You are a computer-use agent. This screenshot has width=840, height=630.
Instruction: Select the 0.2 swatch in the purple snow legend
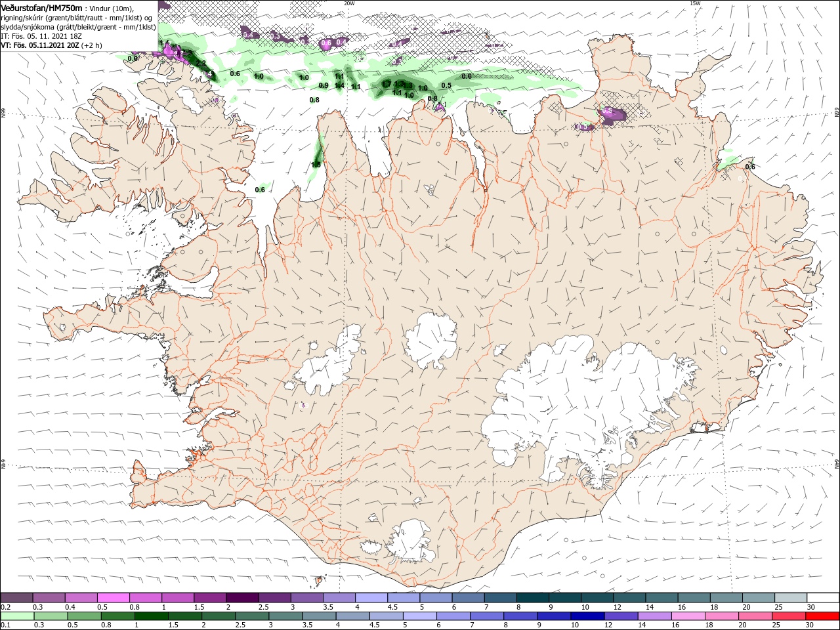point(16,598)
